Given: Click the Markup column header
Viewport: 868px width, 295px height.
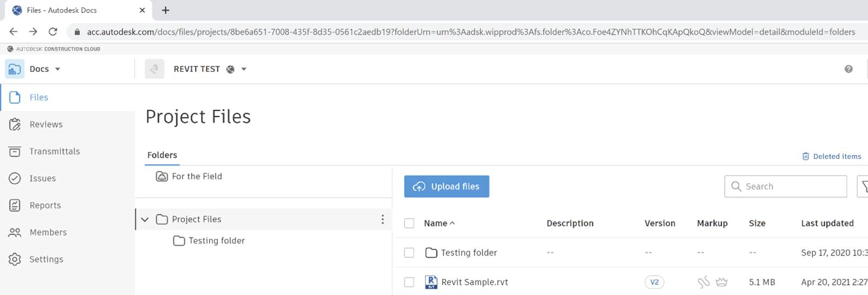Looking at the screenshot, I should [x=712, y=223].
